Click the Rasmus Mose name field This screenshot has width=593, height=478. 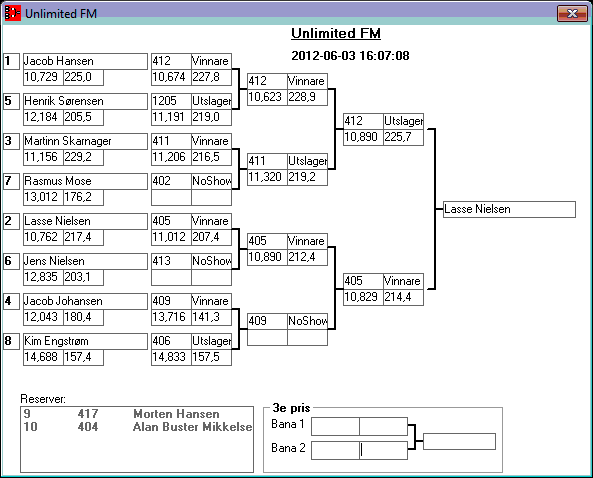tap(85, 182)
